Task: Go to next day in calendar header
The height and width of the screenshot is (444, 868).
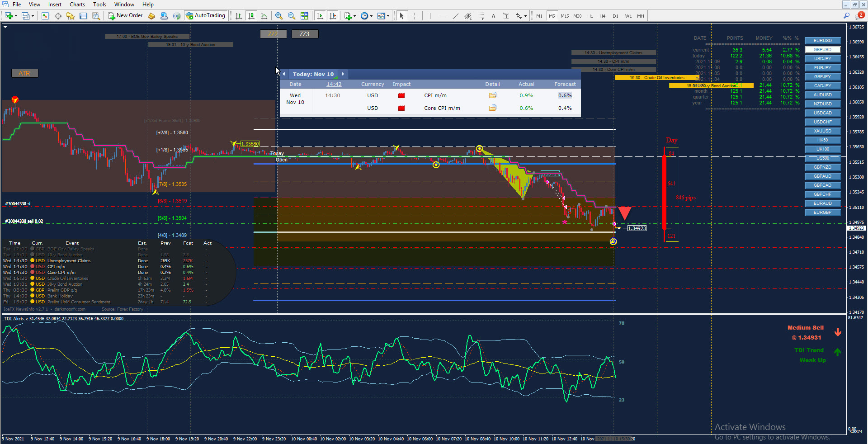Action: click(x=343, y=74)
